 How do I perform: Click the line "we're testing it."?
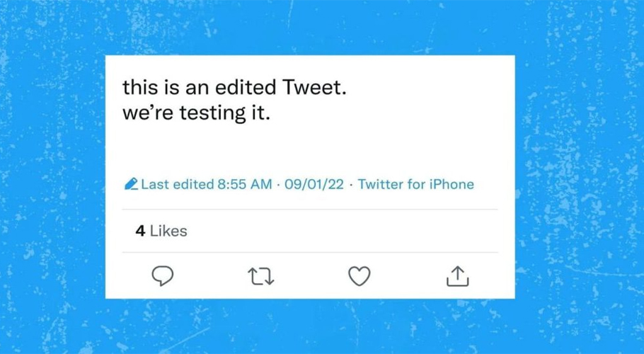[196, 113]
